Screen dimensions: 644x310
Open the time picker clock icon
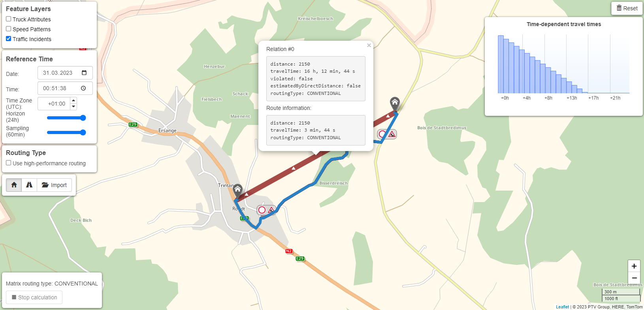point(83,88)
